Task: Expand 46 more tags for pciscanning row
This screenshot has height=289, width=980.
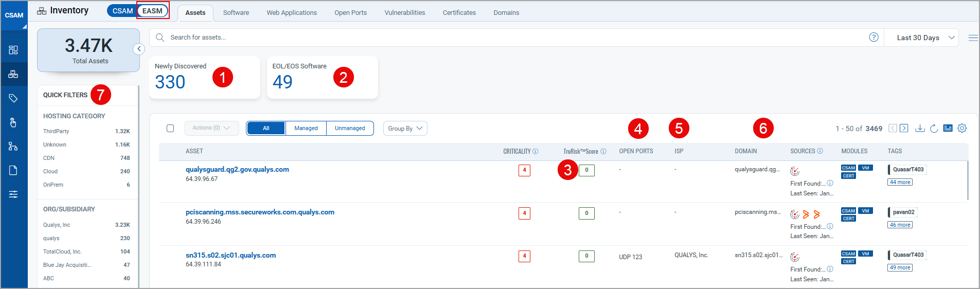Action: (900, 225)
